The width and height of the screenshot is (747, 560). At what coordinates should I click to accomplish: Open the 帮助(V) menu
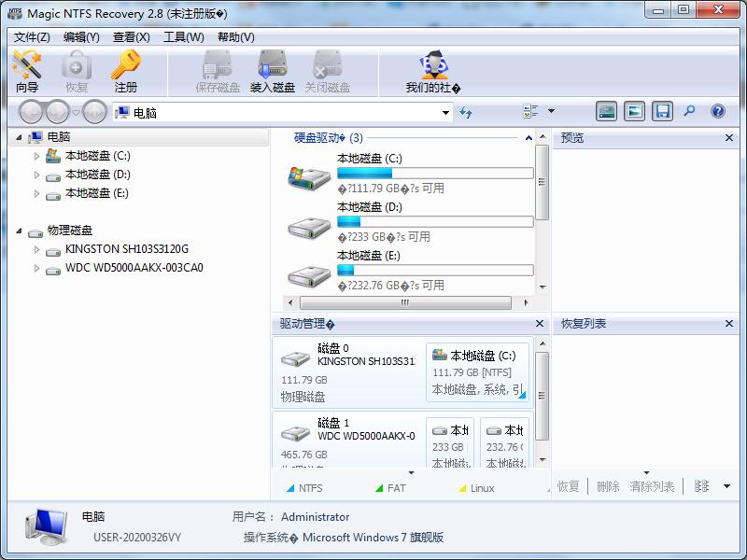236,37
